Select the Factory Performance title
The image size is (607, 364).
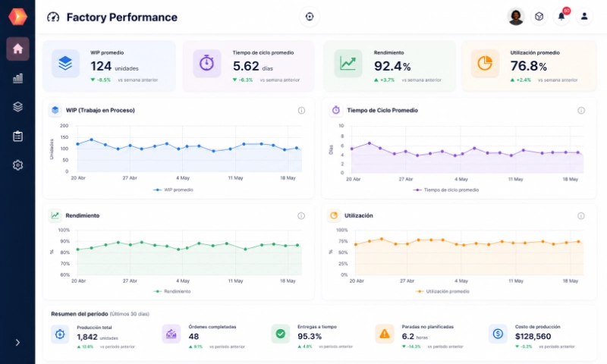(122, 17)
